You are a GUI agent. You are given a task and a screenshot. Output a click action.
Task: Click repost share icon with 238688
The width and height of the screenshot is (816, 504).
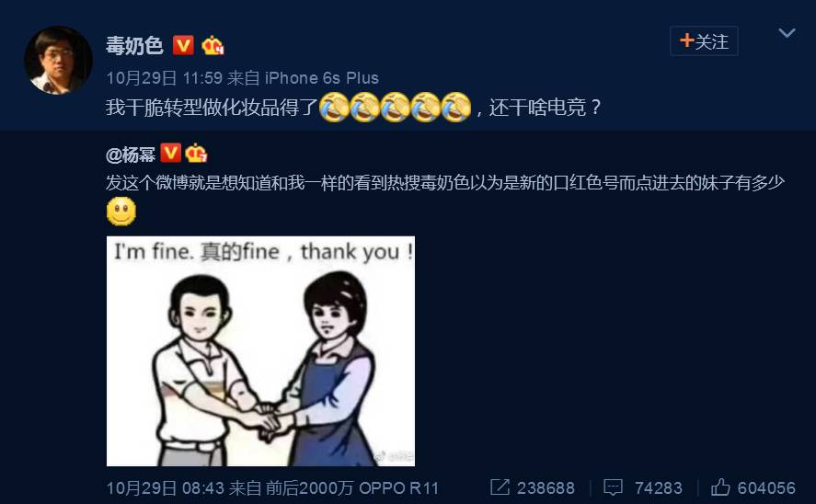point(533,487)
